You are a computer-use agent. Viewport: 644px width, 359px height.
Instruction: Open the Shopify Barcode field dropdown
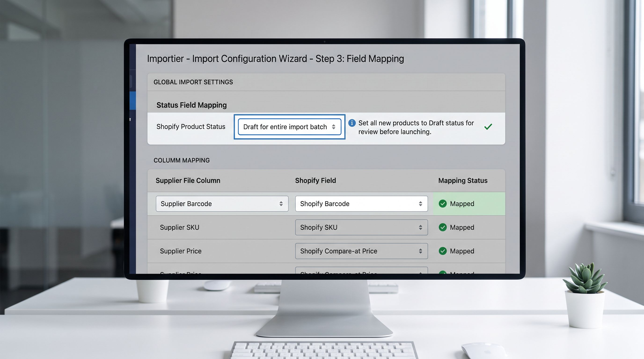[x=361, y=204]
